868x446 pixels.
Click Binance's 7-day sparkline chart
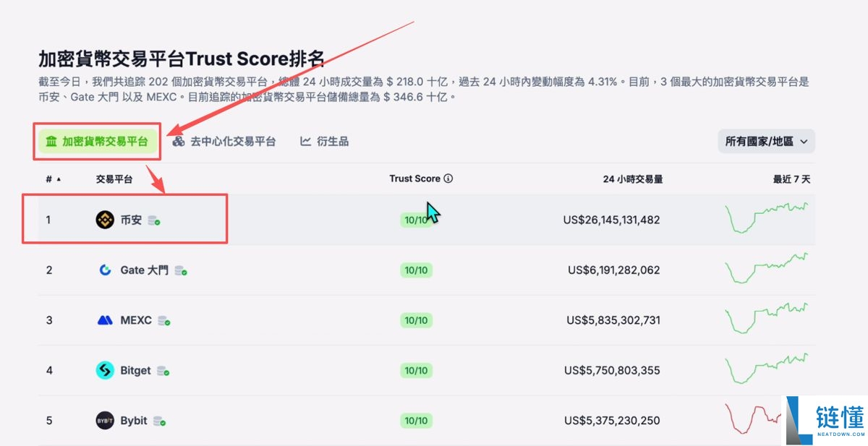767,217
